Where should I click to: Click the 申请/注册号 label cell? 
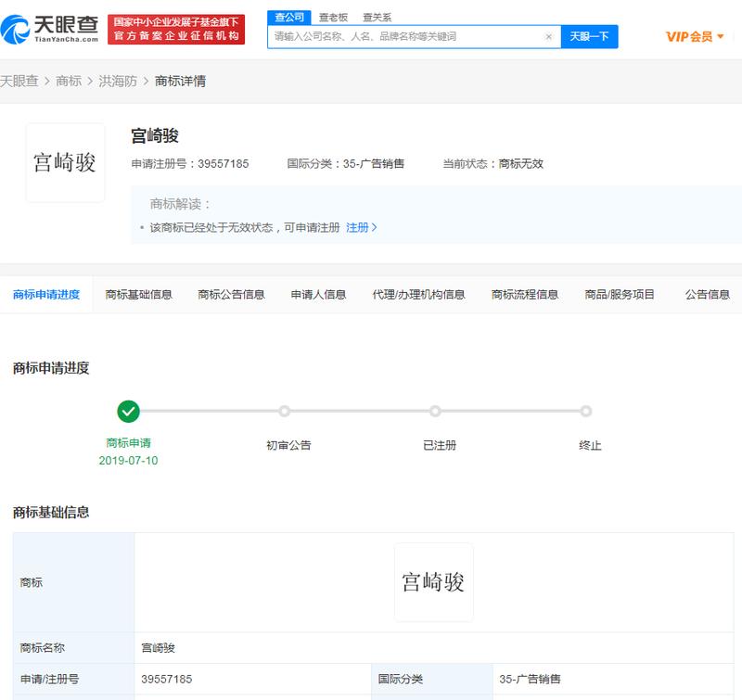[74, 680]
